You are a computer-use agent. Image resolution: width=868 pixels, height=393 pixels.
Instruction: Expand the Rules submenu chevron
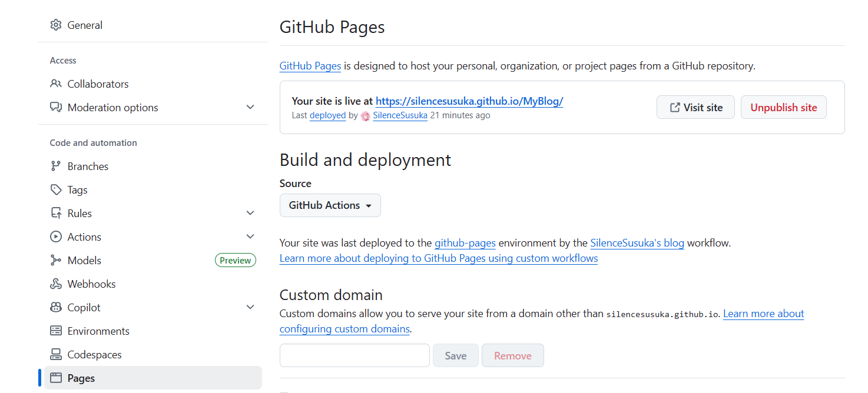pyautogui.click(x=250, y=214)
